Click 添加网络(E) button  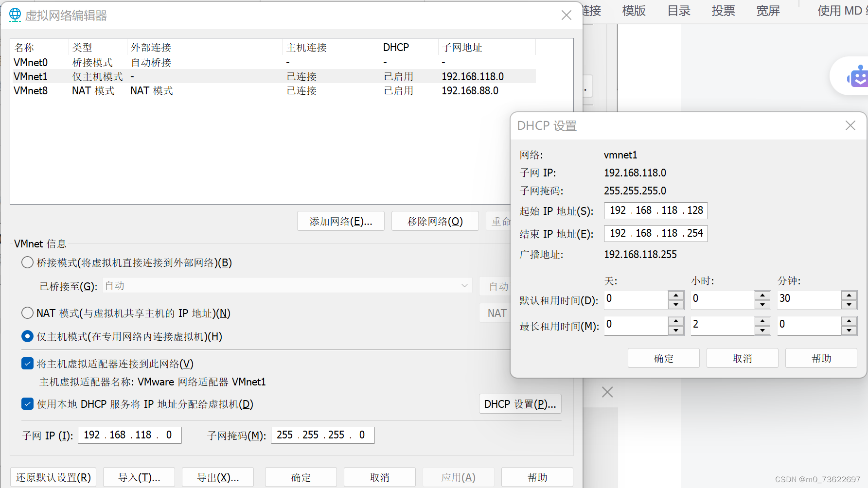(341, 221)
